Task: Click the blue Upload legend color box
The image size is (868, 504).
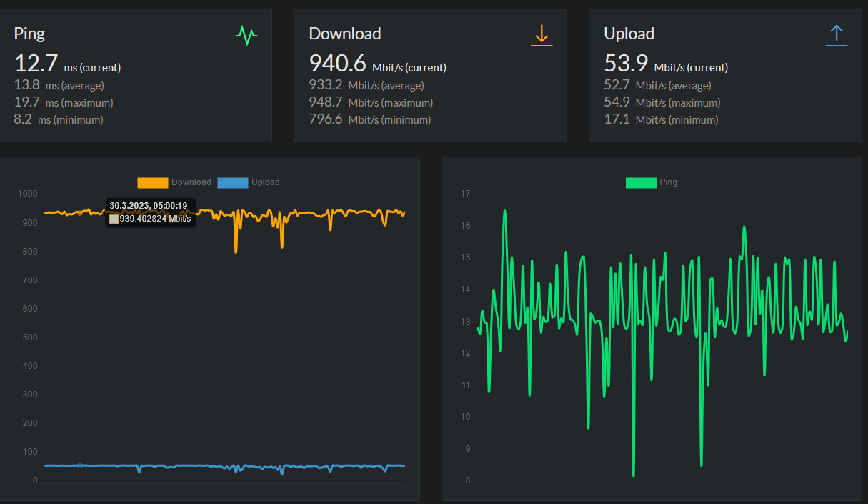Action: [233, 182]
